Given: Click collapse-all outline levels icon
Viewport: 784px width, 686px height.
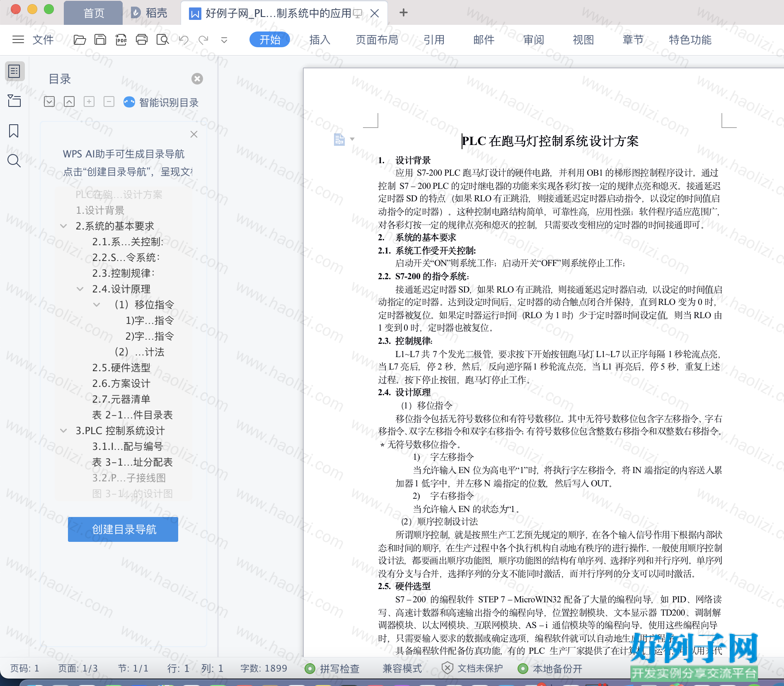Looking at the screenshot, I should (x=69, y=101).
